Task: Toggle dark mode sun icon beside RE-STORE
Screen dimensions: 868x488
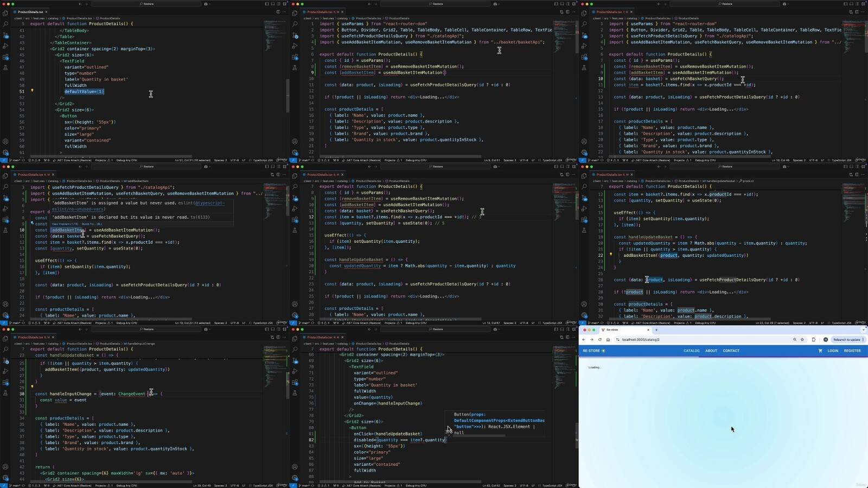Action: 603,351
